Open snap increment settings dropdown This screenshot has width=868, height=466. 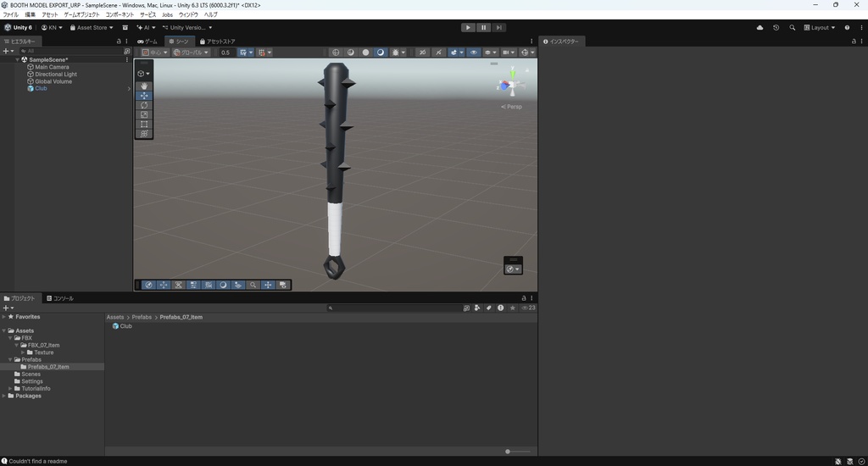coord(270,53)
